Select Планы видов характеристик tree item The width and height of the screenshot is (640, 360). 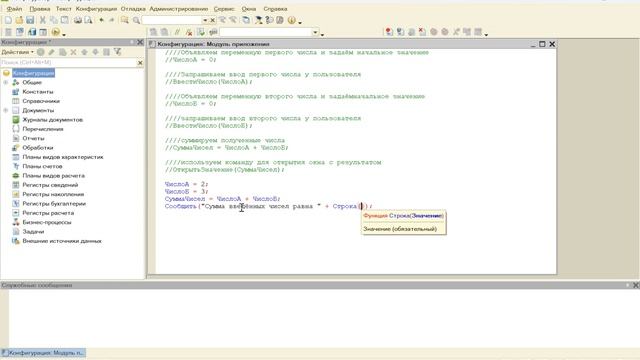pos(63,157)
